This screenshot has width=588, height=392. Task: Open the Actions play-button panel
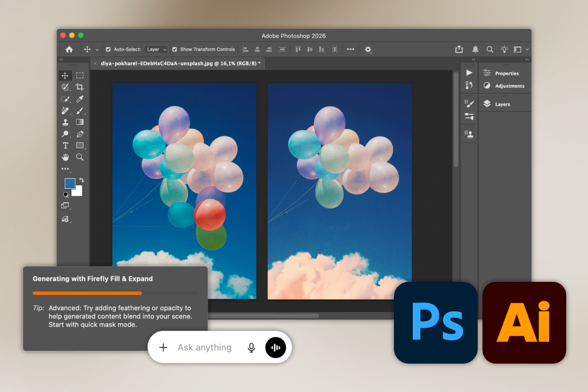tap(469, 73)
